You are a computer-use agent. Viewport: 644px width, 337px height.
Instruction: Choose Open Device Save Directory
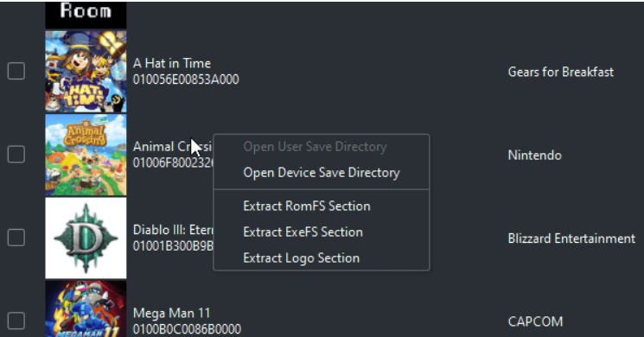322,173
